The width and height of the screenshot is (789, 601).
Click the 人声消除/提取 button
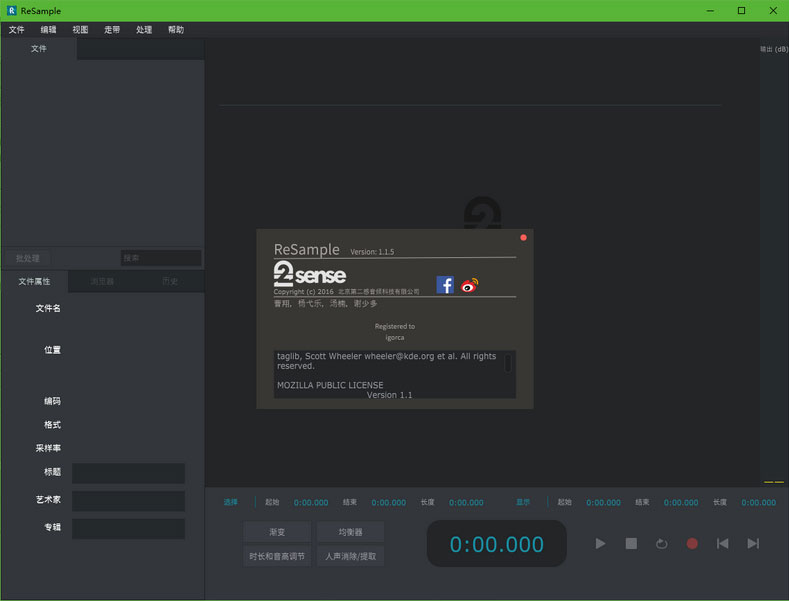click(350, 556)
